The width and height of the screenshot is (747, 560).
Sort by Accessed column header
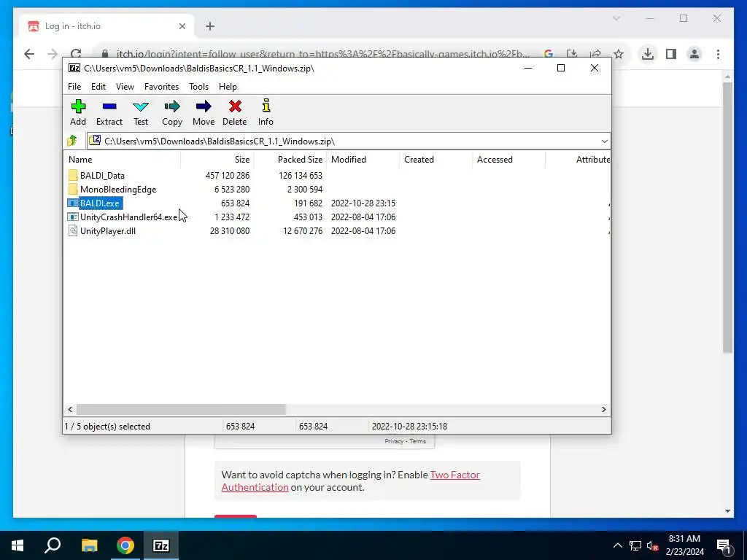508,160
